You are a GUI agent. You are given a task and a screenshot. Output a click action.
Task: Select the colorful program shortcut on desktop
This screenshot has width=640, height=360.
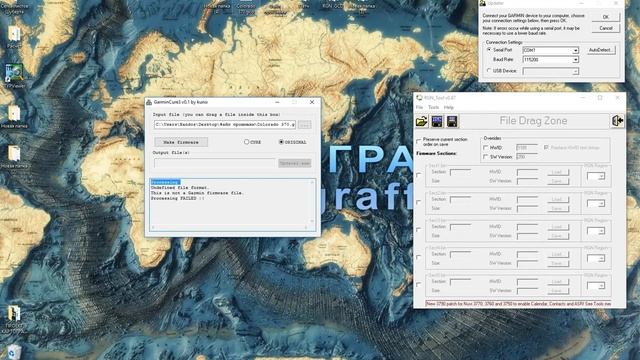point(14,74)
